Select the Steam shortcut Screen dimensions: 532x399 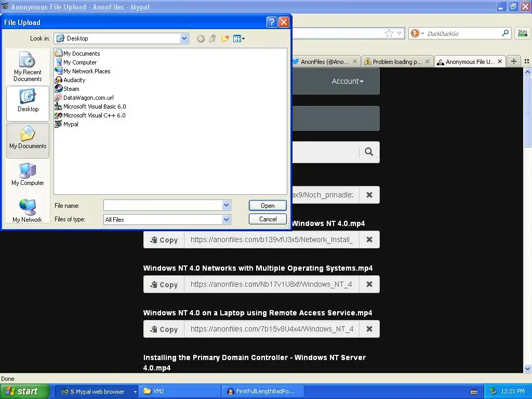point(67,88)
